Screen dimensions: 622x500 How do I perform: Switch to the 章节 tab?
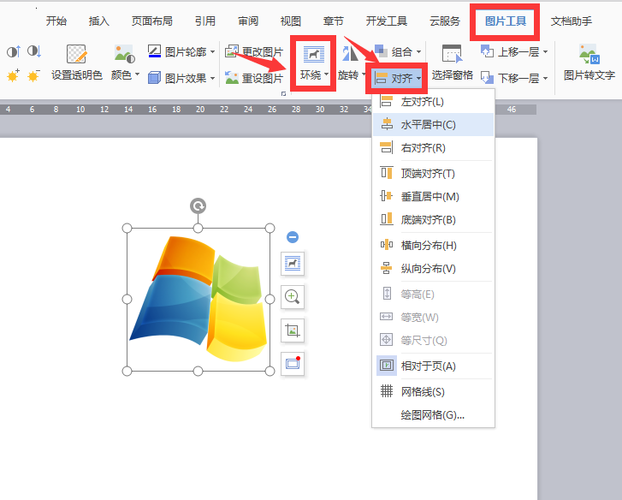[333, 21]
